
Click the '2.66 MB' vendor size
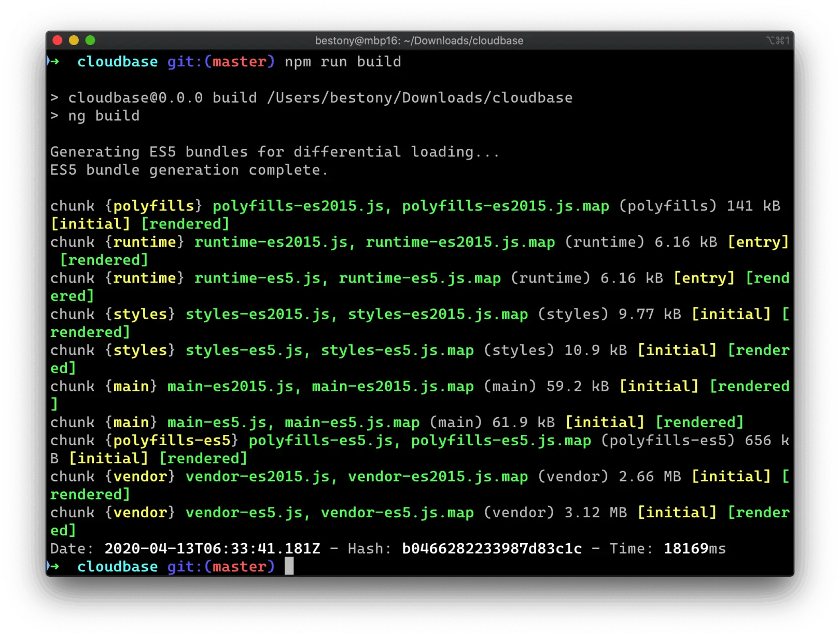tap(650, 477)
